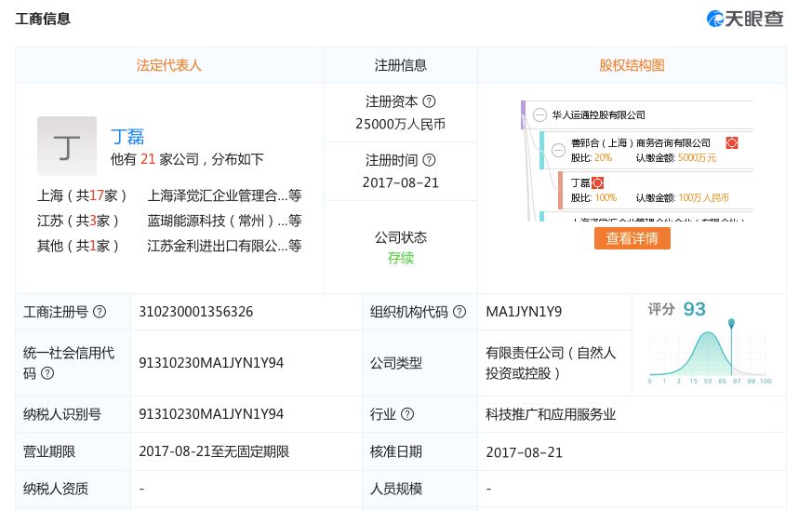
Task: Click the red badge icon next to 丁磊 in chart
Action: point(598,183)
